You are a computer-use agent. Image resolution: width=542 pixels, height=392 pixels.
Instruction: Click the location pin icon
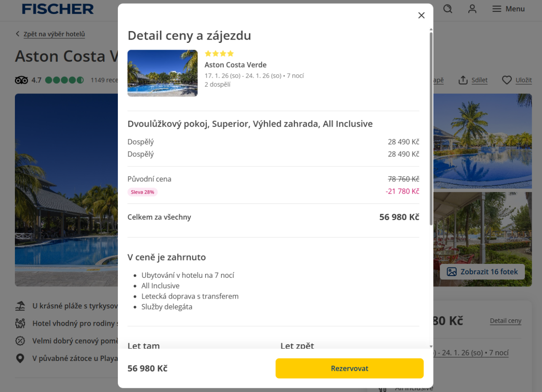(20, 359)
